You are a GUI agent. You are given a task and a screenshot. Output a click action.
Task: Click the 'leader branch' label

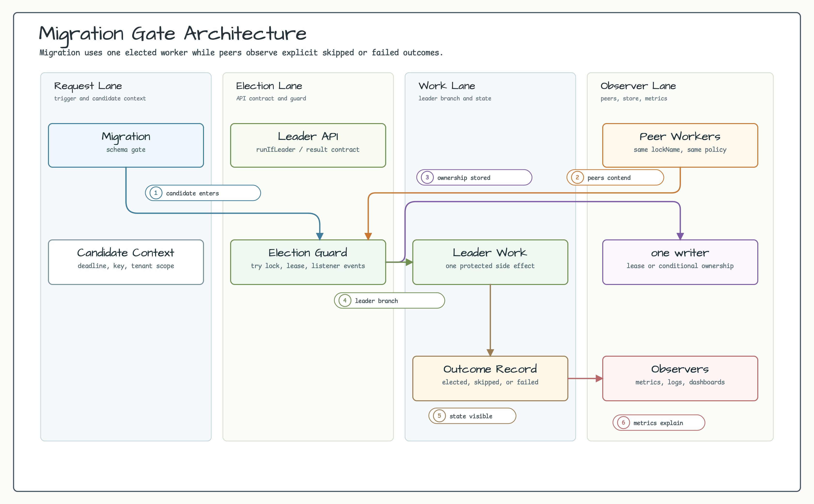[376, 301]
